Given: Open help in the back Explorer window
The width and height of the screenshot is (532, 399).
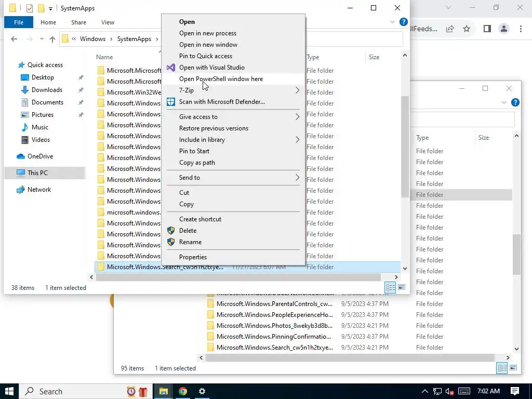Looking at the screenshot, I should pyautogui.click(x=515, y=102).
